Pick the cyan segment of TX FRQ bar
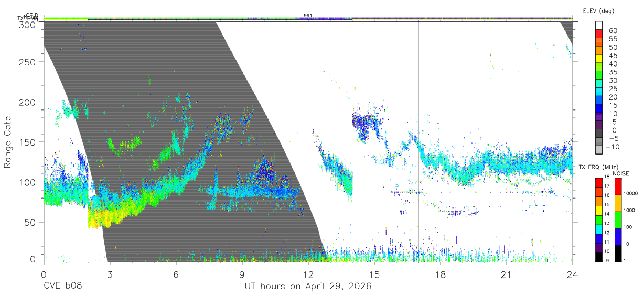The image size is (644, 297). point(599,229)
